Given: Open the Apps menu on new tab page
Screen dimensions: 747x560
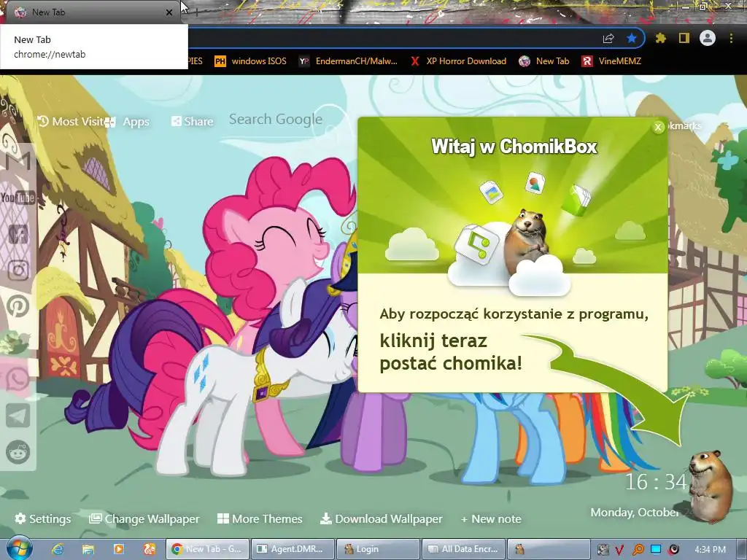Looking at the screenshot, I should pyautogui.click(x=128, y=122).
